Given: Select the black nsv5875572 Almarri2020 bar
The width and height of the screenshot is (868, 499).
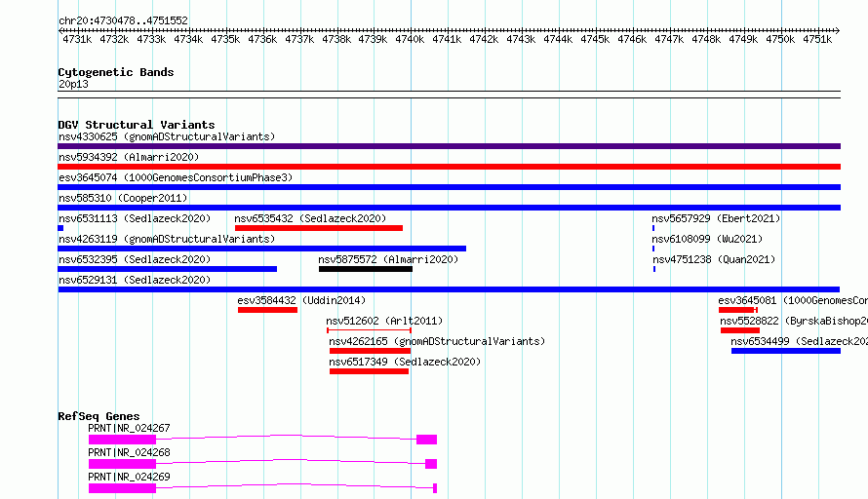Looking at the screenshot, I should point(366,269).
